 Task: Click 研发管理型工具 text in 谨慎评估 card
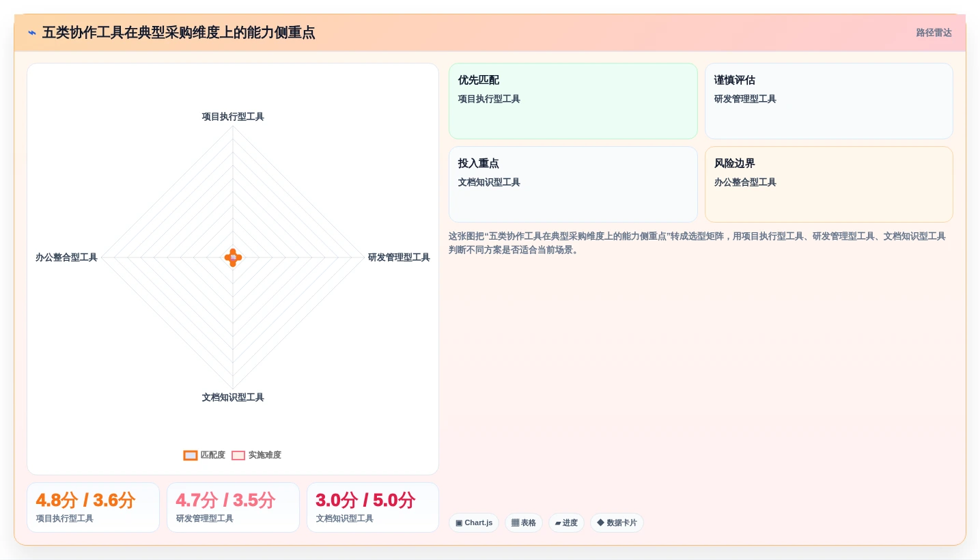tap(745, 99)
